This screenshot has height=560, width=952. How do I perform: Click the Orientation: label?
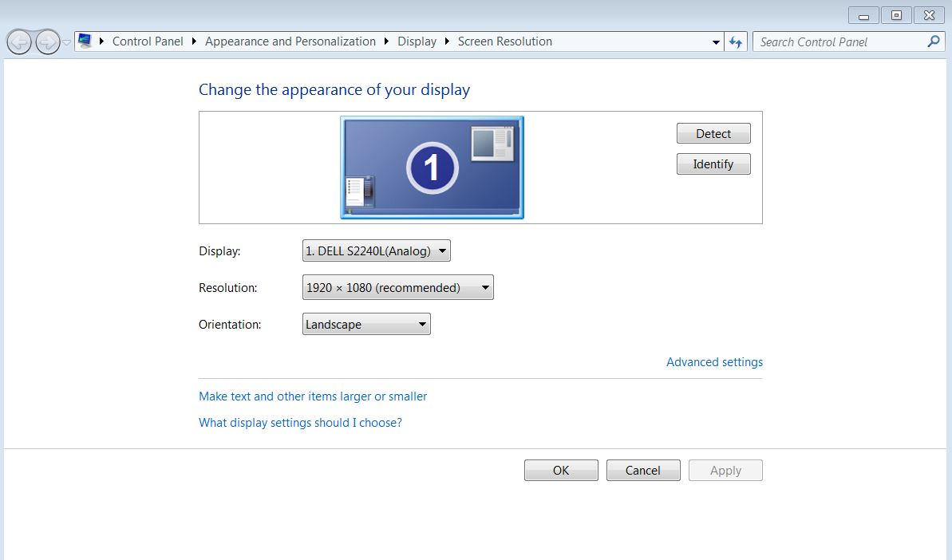(x=230, y=325)
